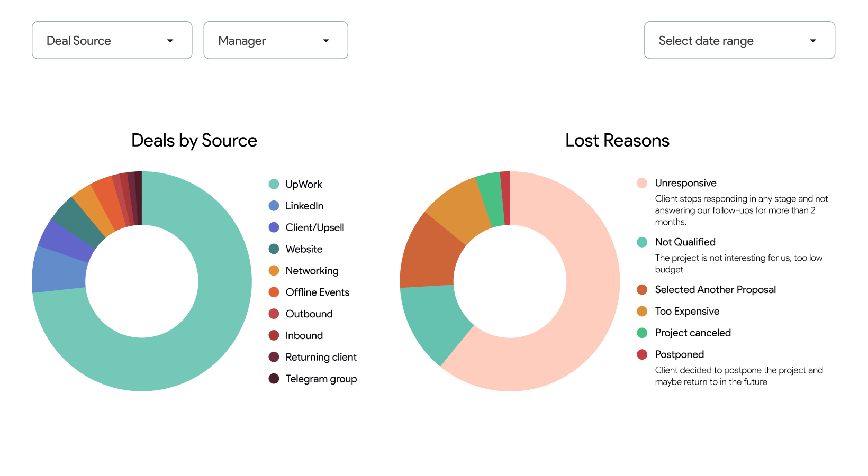Click the Project canceled legend color dot
The height and width of the screenshot is (476, 868).
pos(641,333)
